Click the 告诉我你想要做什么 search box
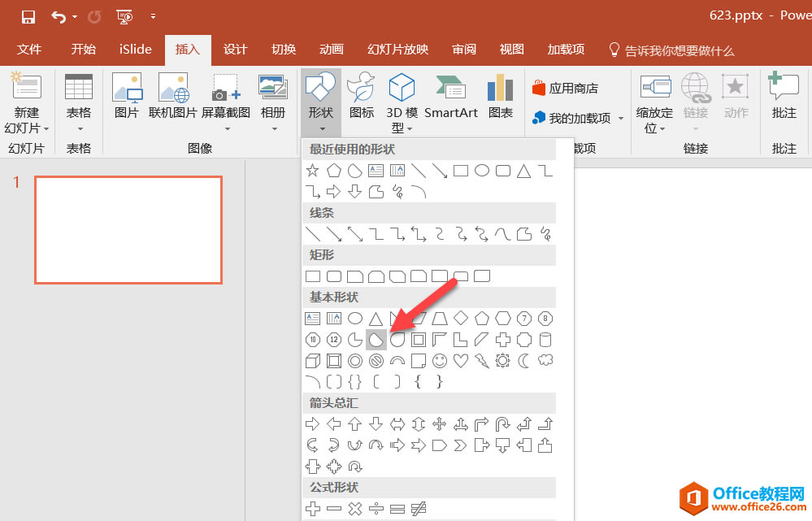This screenshot has height=521, width=812. pyautogui.click(x=671, y=50)
